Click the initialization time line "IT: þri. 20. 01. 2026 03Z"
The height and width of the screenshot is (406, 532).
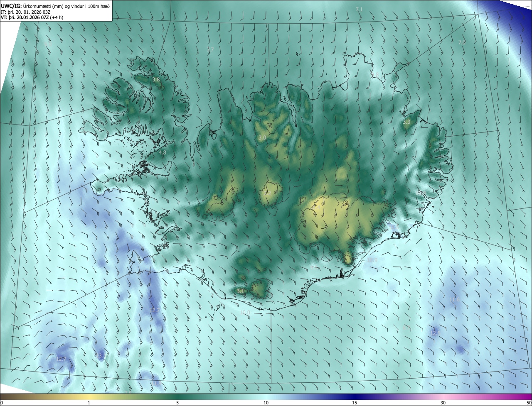click(x=26, y=12)
